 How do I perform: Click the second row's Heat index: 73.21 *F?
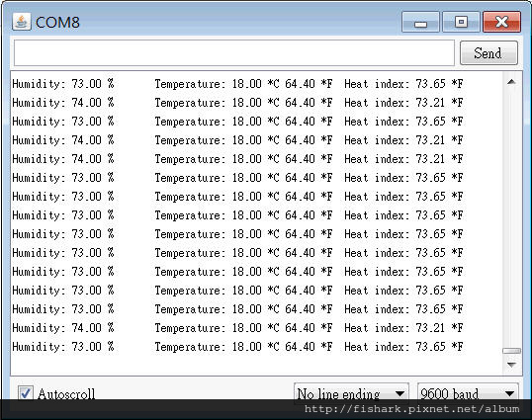coord(403,103)
